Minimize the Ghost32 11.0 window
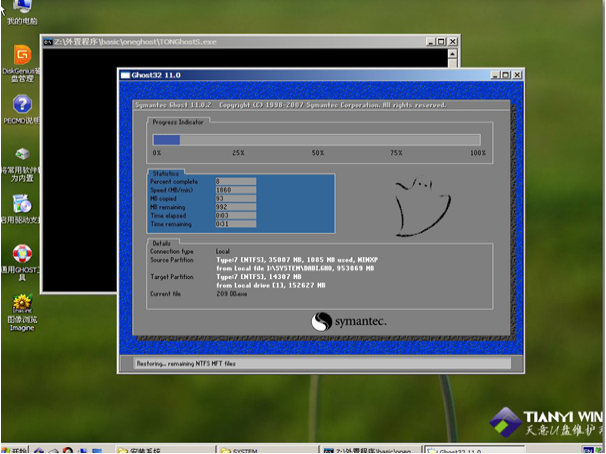Image resolution: width=606 pixels, height=454 pixels. click(x=494, y=75)
